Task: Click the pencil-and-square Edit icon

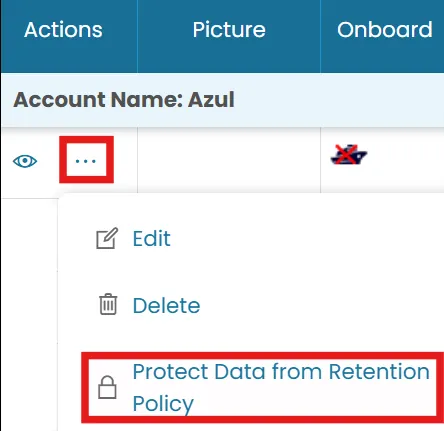Action: 107,238
